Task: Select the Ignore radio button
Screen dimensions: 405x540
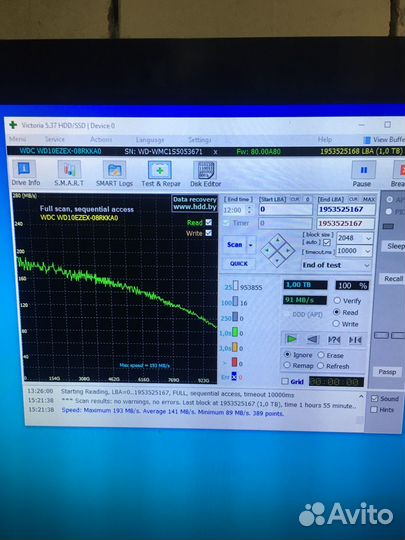Action: 287,354
